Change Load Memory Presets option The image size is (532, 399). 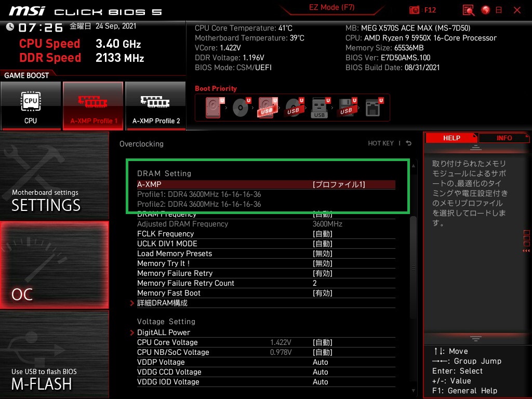pyautogui.click(x=266, y=254)
